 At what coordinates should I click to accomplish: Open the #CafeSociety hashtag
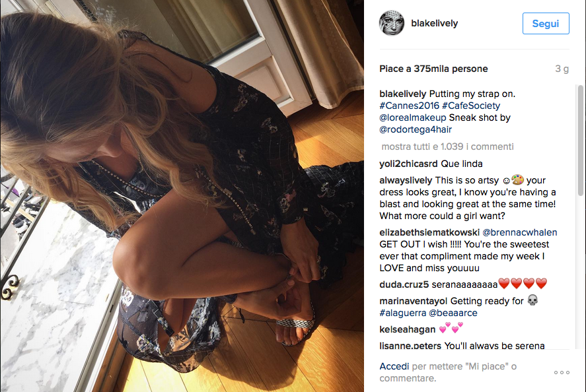point(471,106)
